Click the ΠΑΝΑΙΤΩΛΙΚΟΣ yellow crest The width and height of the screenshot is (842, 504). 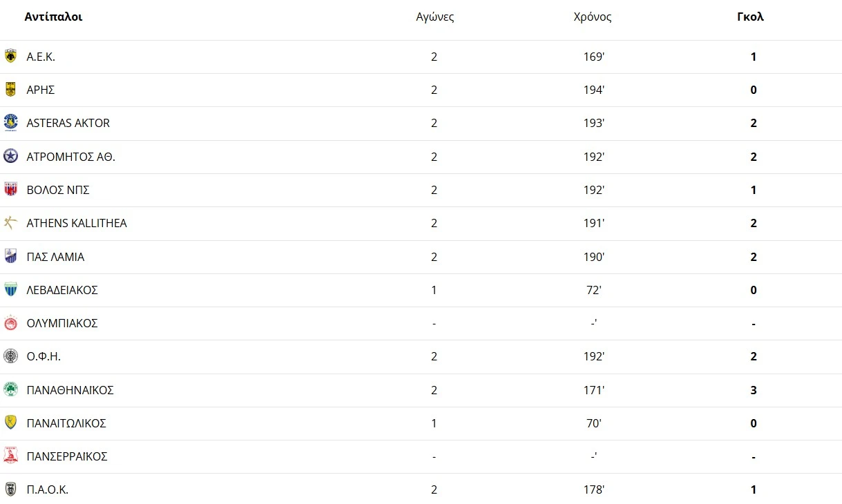(10, 423)
